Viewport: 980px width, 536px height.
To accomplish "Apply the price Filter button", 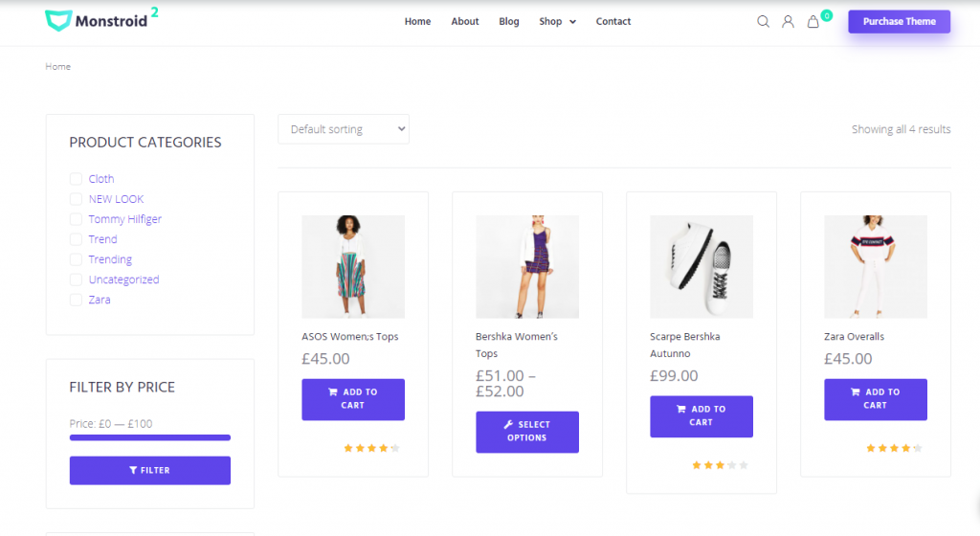I will (x=150, y=470).
